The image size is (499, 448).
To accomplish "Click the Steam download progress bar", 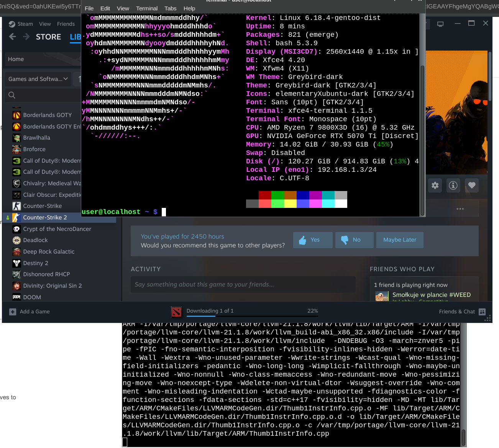I will tap(252, 316).
